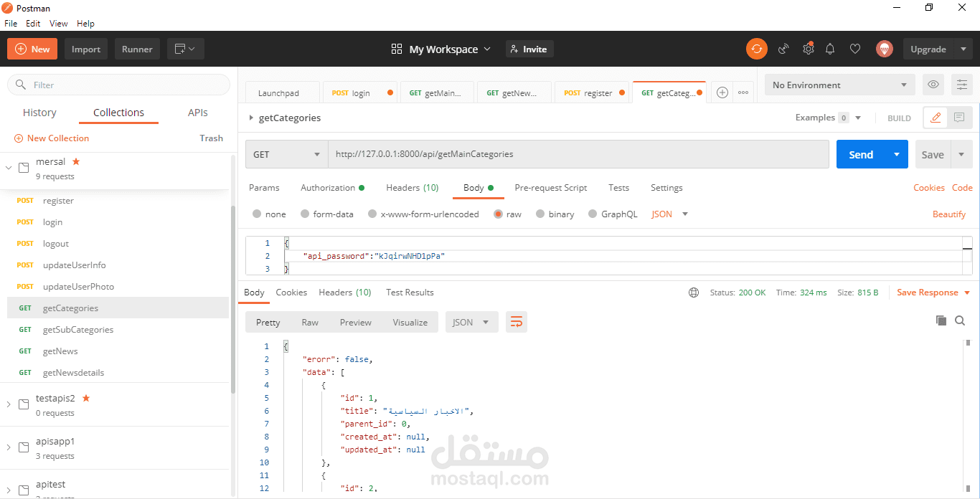This screenshot has width=980, height=499.
Task: Open the Send button dropdown arrow
Action: (897, 154)
